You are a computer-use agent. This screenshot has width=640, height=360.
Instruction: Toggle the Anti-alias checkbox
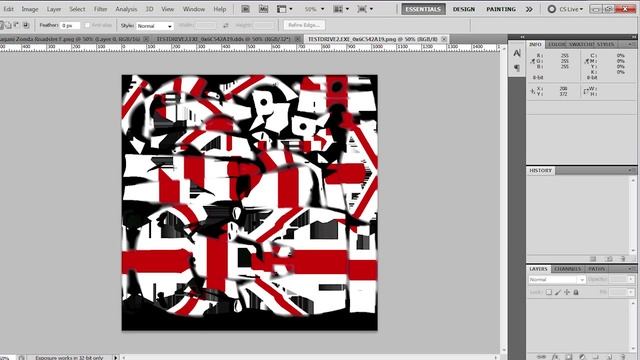(x=87, y=25)
